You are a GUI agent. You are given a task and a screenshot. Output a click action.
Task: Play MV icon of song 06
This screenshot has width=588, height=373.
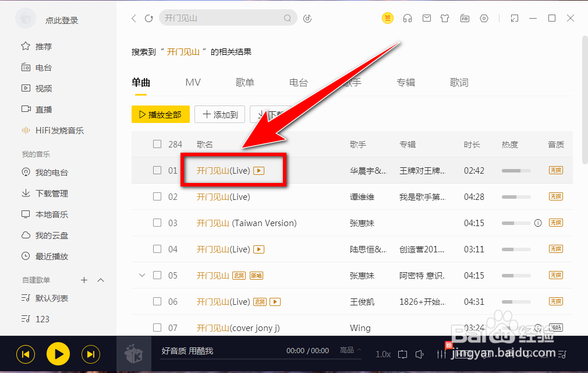[x=275, y=302]
